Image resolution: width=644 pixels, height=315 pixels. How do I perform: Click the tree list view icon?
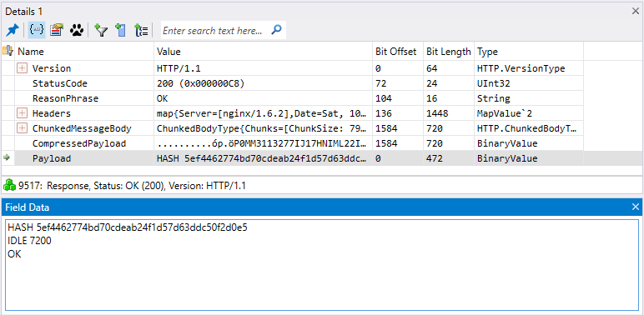(x=141, y=30)
